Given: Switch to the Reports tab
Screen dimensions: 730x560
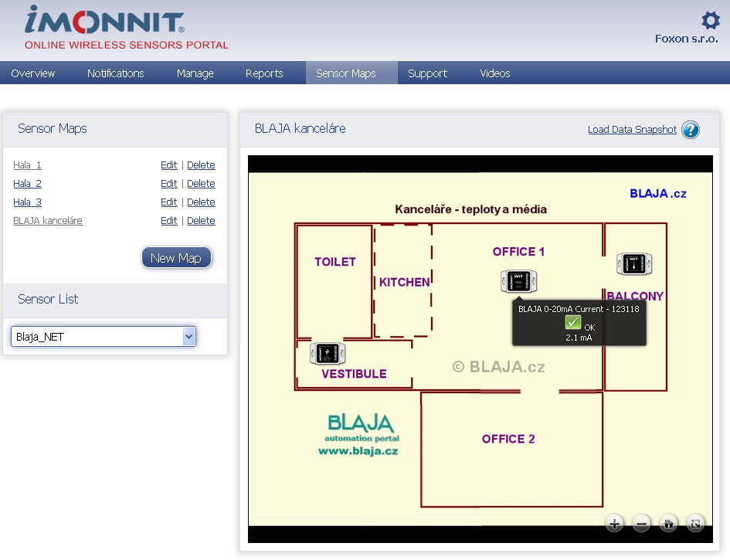Looking at the screenshot, I should (264, 73).
